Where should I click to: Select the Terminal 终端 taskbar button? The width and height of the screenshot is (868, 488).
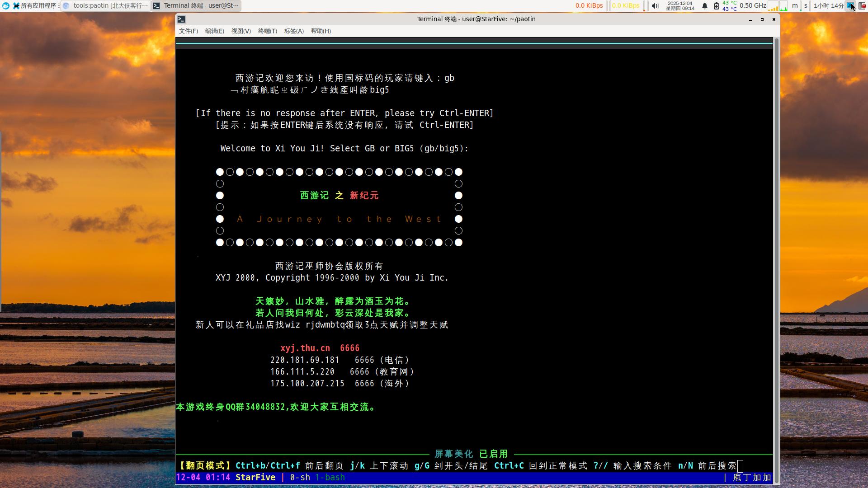196,6
